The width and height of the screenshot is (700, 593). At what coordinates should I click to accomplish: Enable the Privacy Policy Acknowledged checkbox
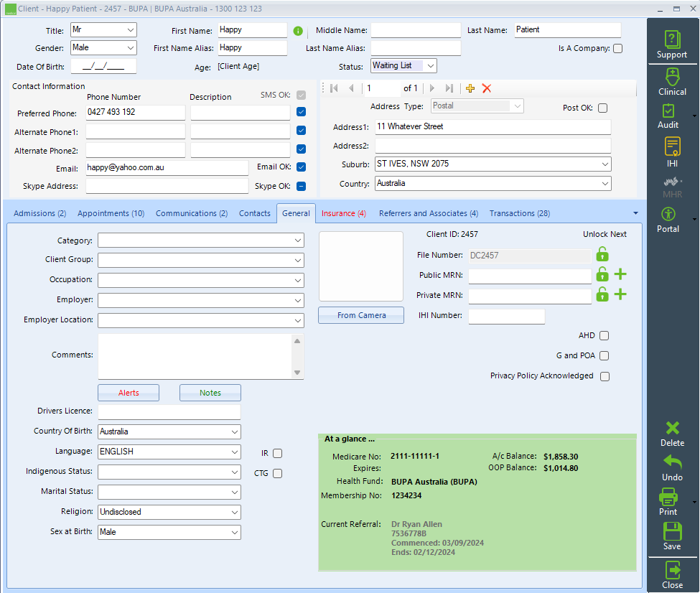605,376
